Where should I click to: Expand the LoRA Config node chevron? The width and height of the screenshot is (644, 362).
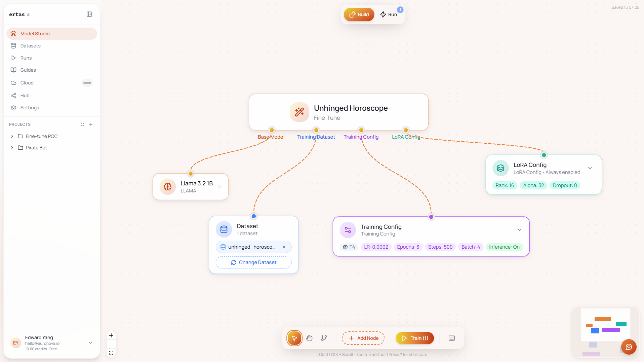(590, 168)
